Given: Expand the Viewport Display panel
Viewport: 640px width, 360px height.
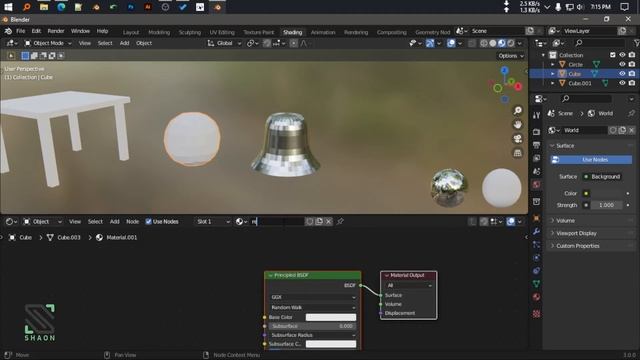Looking at the screenshot, I should pos(576,233).
